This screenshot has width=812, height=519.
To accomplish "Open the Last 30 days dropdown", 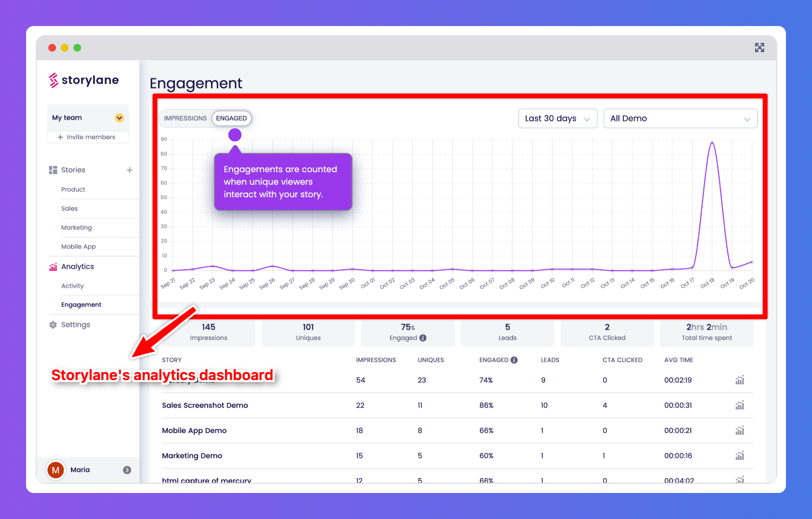I will click(x=558, y=119).
